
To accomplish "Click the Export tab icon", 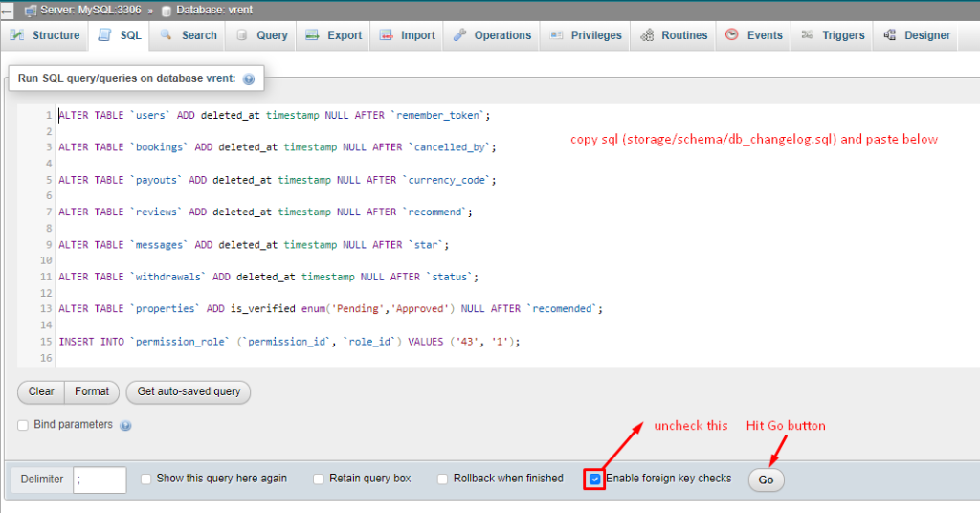I will (x=312, y=35).
